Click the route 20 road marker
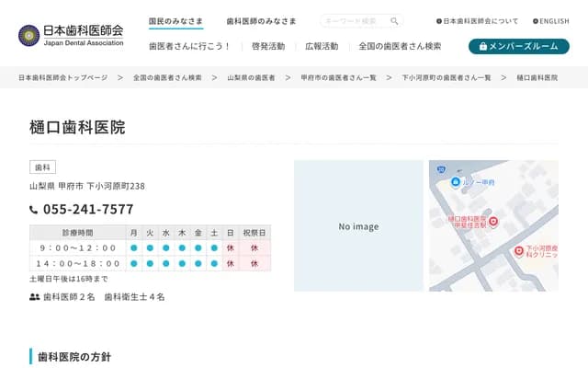Image resolution: width=588 pixels, height=368 pixels. 440,170
